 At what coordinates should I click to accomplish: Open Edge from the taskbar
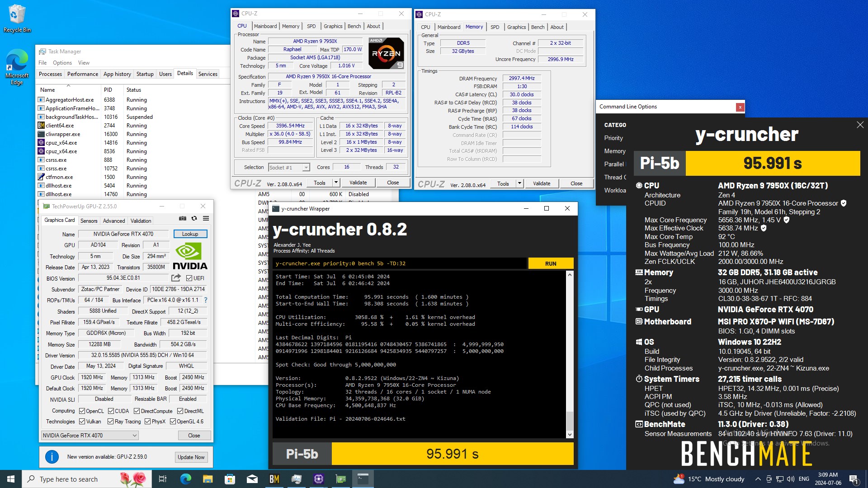(x=185, y=479)
